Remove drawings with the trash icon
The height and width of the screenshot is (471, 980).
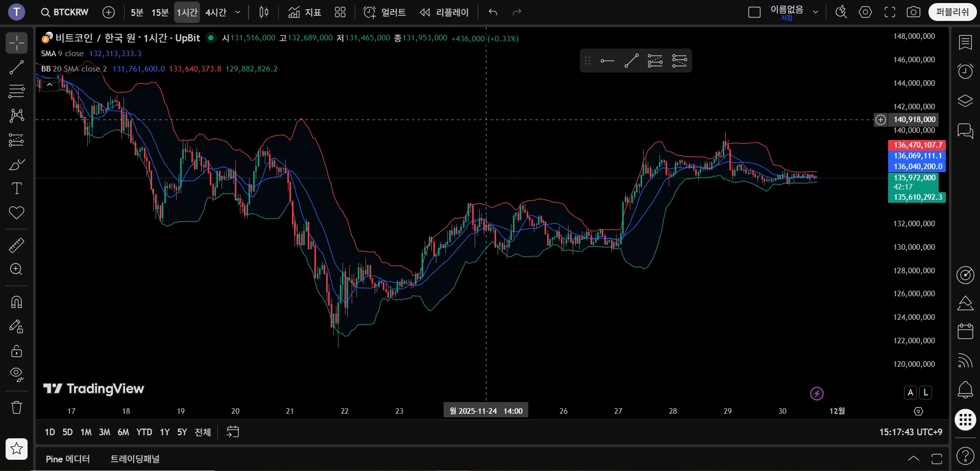pos(16,407)
